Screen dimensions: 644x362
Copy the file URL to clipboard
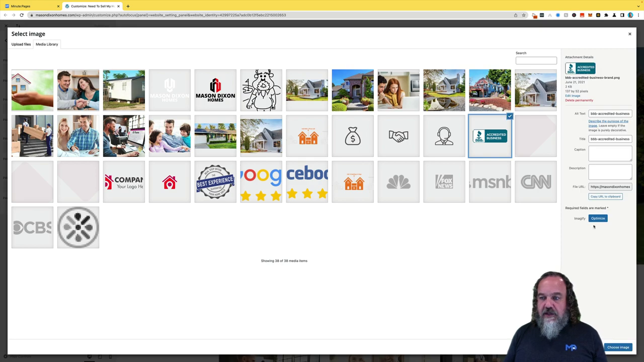(605, 197)
